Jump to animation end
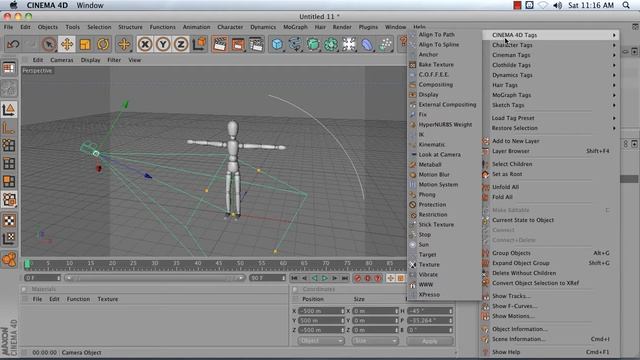 345,278
